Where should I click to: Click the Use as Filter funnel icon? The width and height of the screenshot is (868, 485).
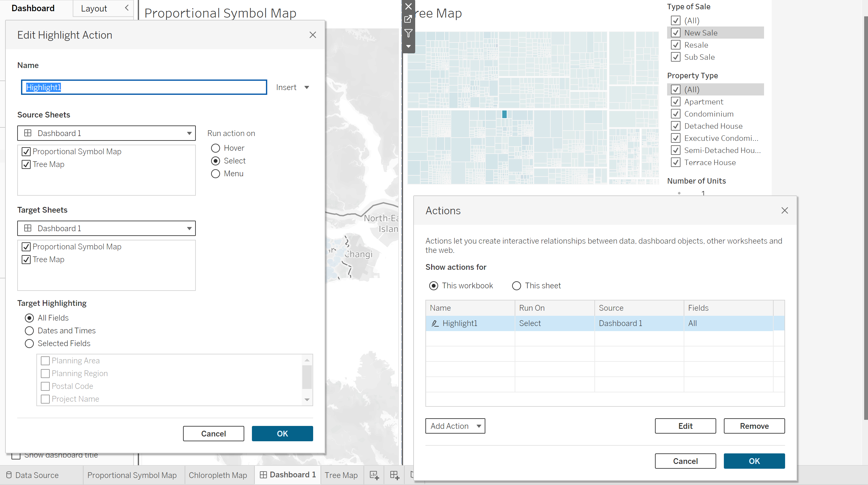pos(408,33)
